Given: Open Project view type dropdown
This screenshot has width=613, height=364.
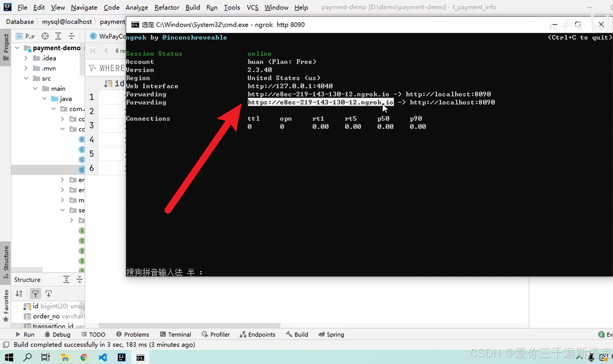Looking at the screenshot, I should pyautogui.click(x=26, y=36).
